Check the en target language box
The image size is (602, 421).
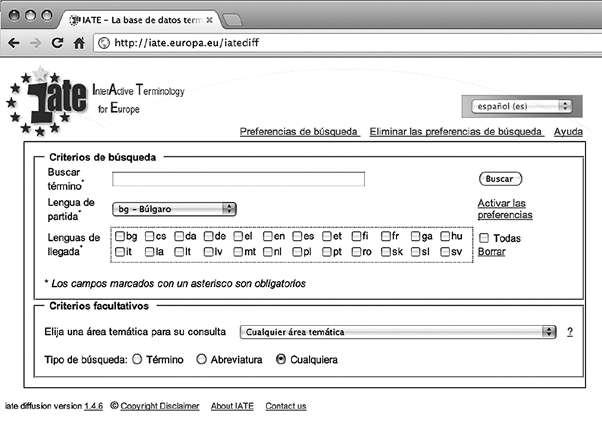pos(268,236)
